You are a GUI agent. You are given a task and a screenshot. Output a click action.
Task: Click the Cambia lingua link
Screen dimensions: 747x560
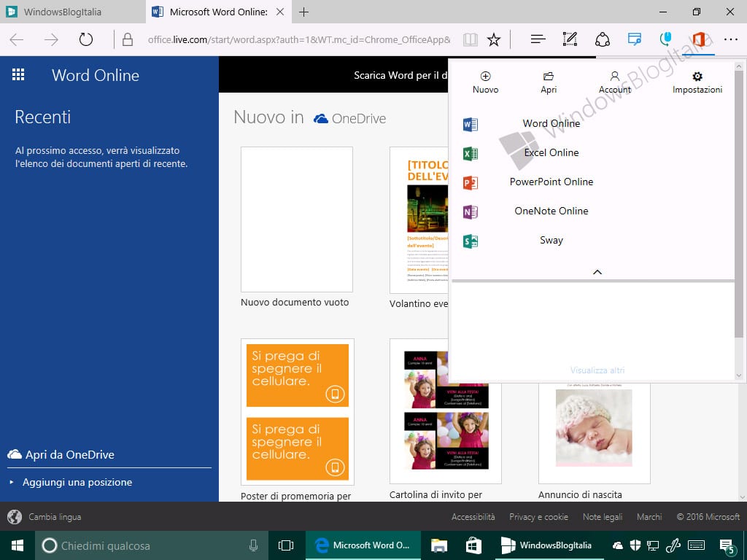(x=55, y=517)
